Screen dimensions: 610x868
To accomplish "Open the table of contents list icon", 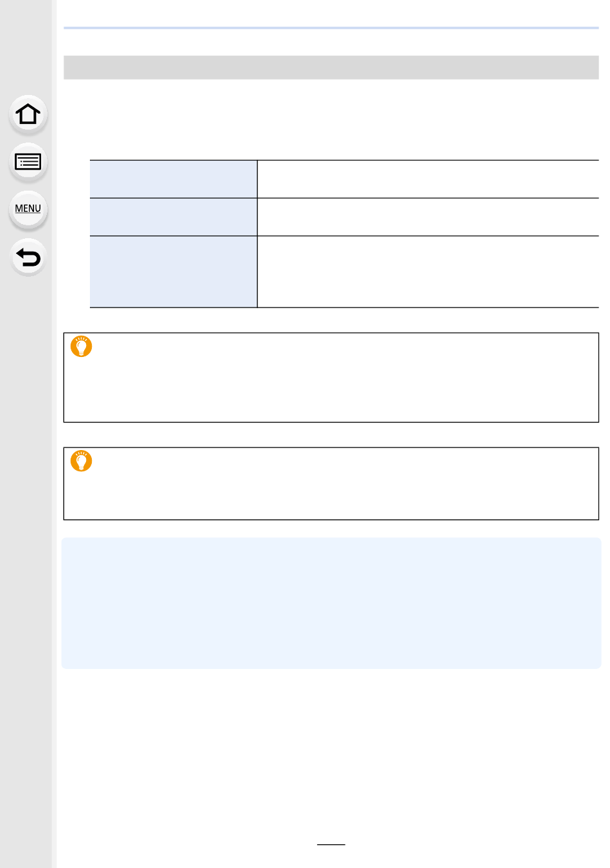I will coord(28,162).
